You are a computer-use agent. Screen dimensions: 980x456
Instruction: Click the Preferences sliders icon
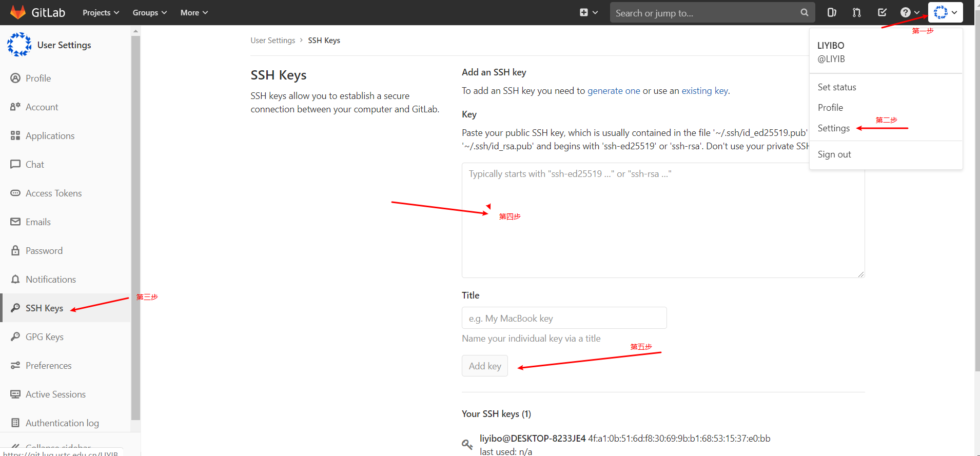pos(15,365)
